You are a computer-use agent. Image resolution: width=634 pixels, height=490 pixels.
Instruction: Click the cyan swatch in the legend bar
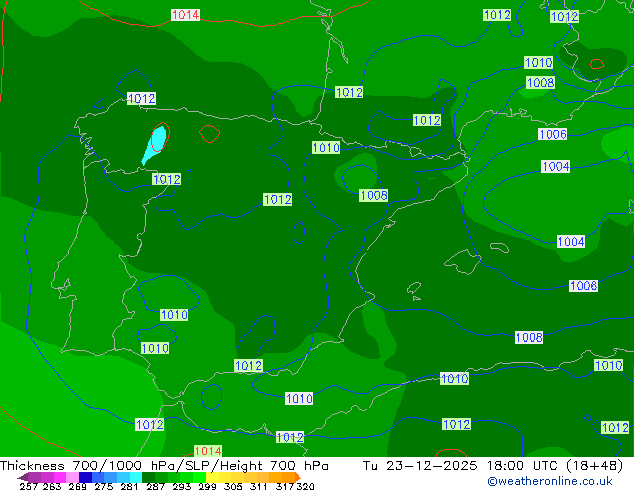click(x=136, y=477)
